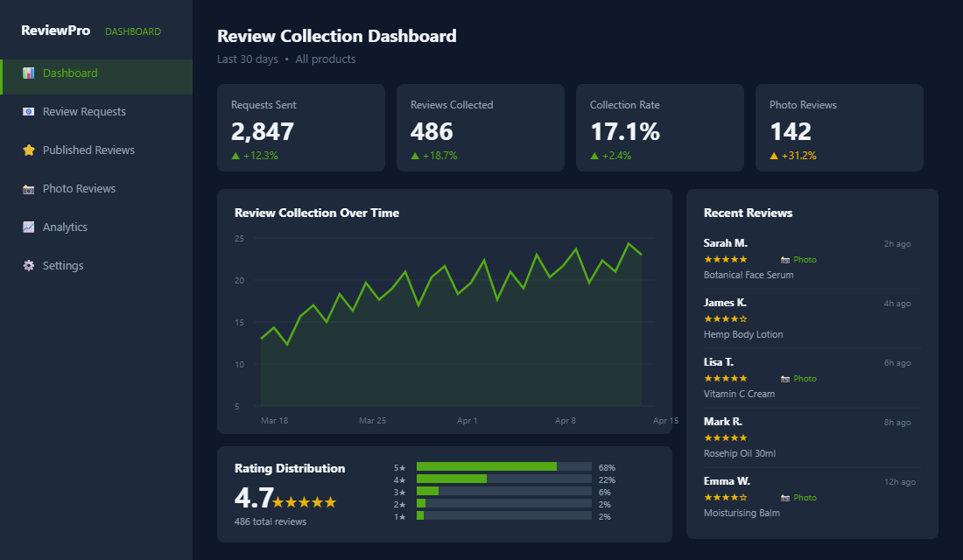Open the All products filter

point(325,59)
